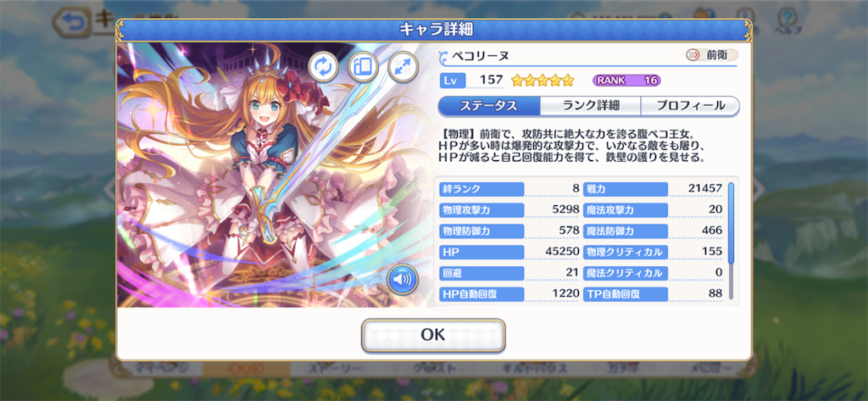
Task: Click the card icon on the artwork
Action: pos(363,68)
